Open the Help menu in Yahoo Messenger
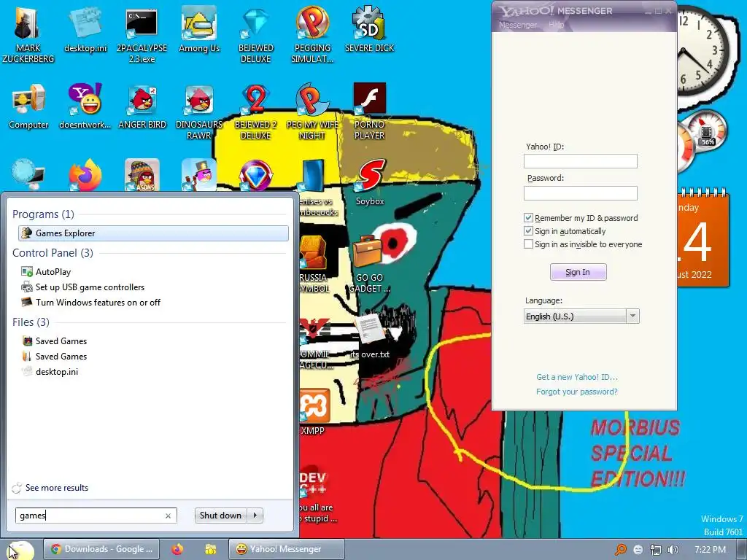Image resolution: width=747 pixels, height=560 pixels. point(556,25)
